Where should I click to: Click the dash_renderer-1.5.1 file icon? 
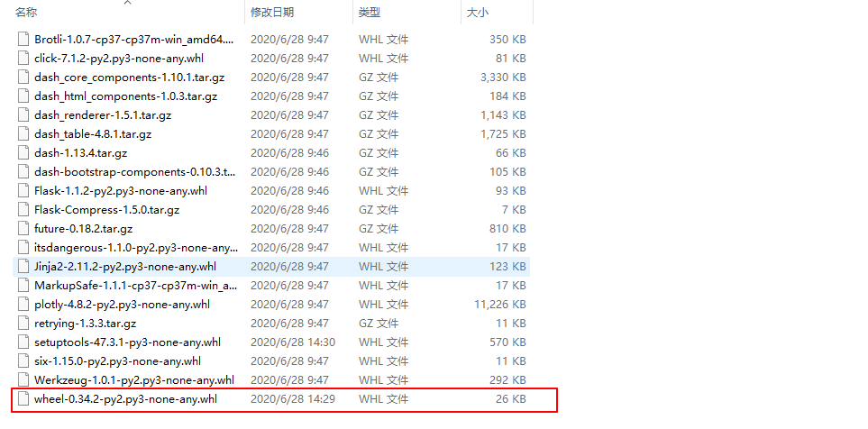(x=23, y=115)
